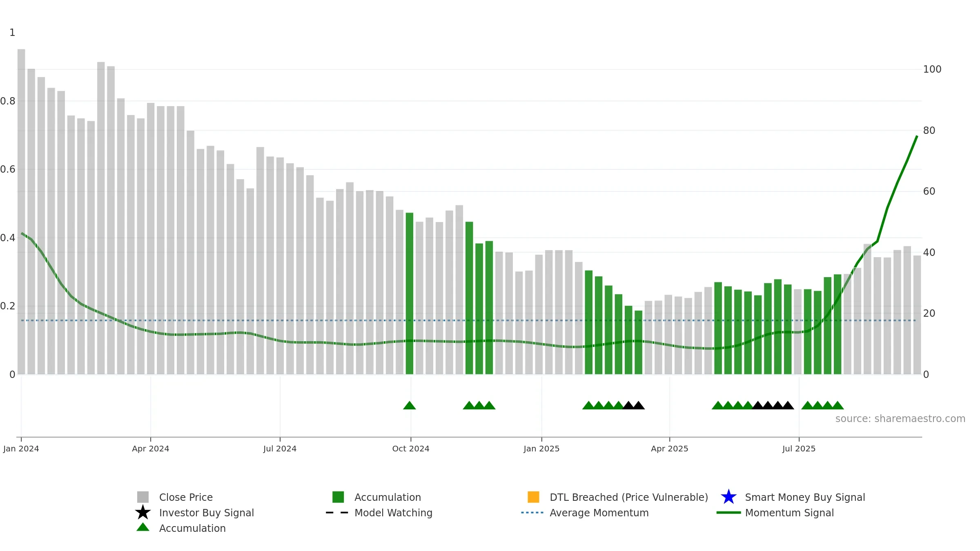Click the orange DTL Breached legend swatch
Screen dimensions: 980x551
[533, 497]
